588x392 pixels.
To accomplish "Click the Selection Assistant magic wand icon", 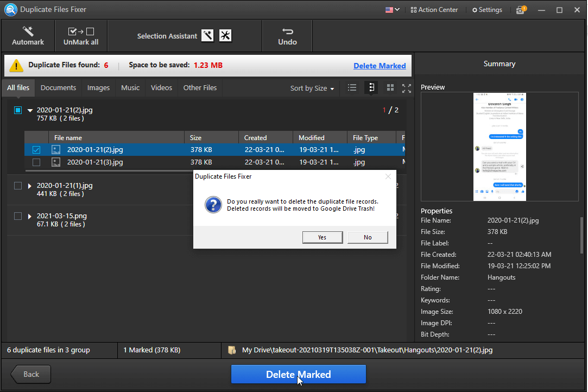I will click(207, 35).
